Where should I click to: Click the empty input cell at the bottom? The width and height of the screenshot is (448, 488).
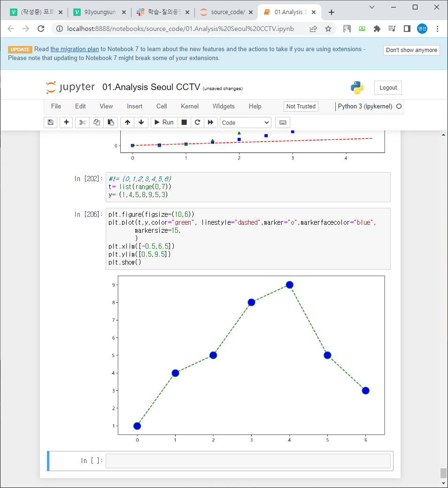pyautogui.click(x=248, y=461)
